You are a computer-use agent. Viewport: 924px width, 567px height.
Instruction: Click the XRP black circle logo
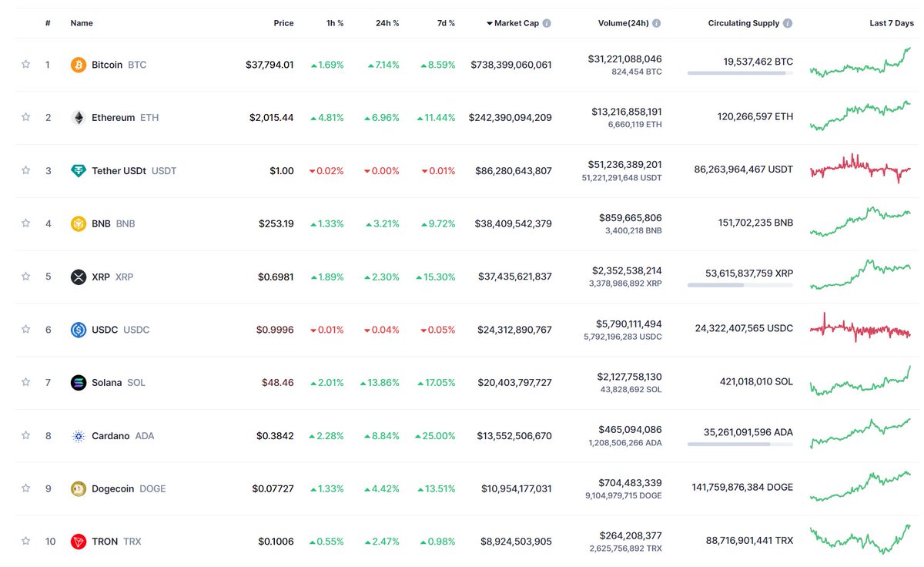pos(78,277)
